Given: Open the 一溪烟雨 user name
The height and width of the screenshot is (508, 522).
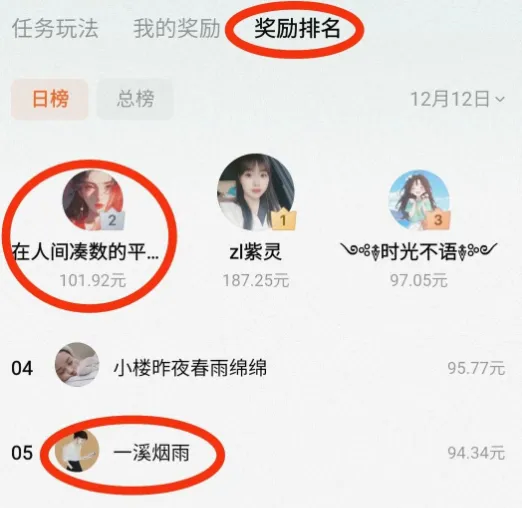Looking at the screenshot, I should [x=152, y=453].
